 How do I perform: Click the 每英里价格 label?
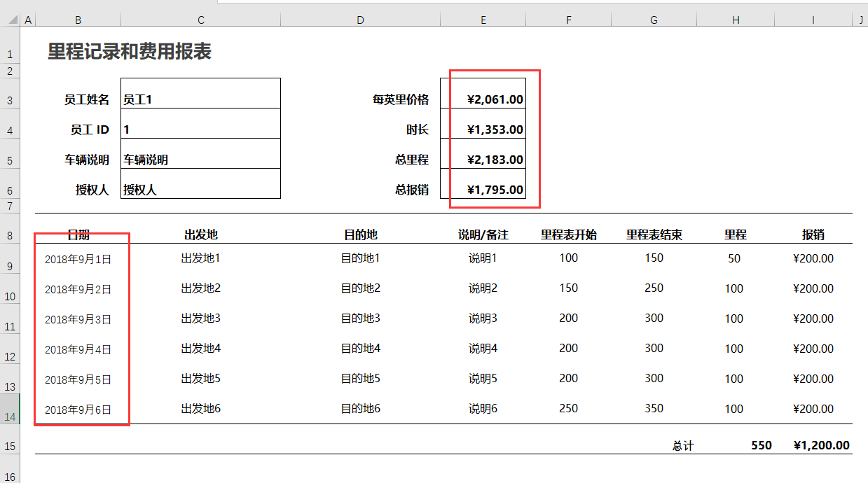[x=401, y=100]
